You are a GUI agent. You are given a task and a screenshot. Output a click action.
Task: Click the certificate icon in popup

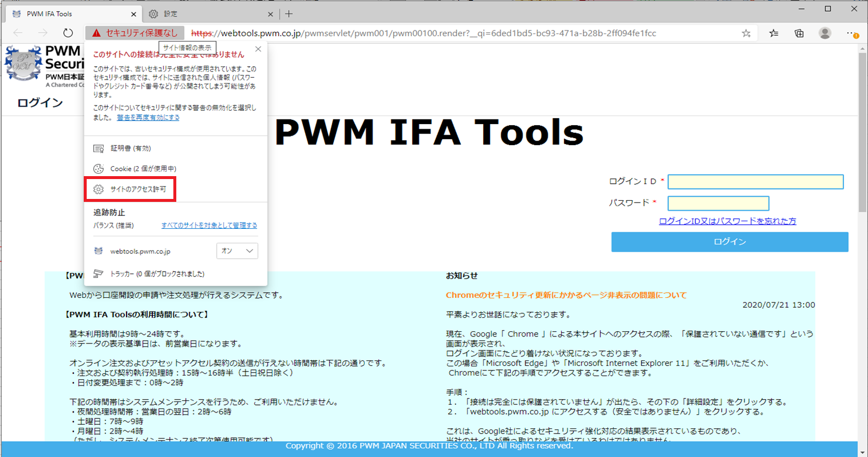point(99,149)
